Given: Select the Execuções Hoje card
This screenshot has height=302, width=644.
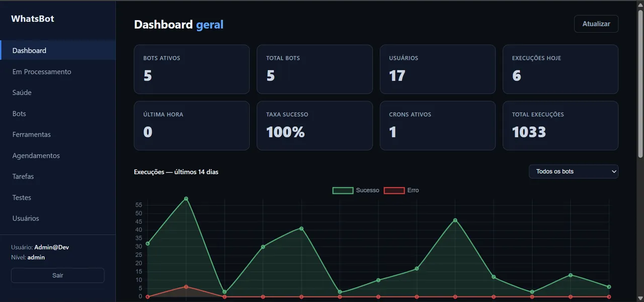Looking at the screenshot, I should (x=560, y=69).
